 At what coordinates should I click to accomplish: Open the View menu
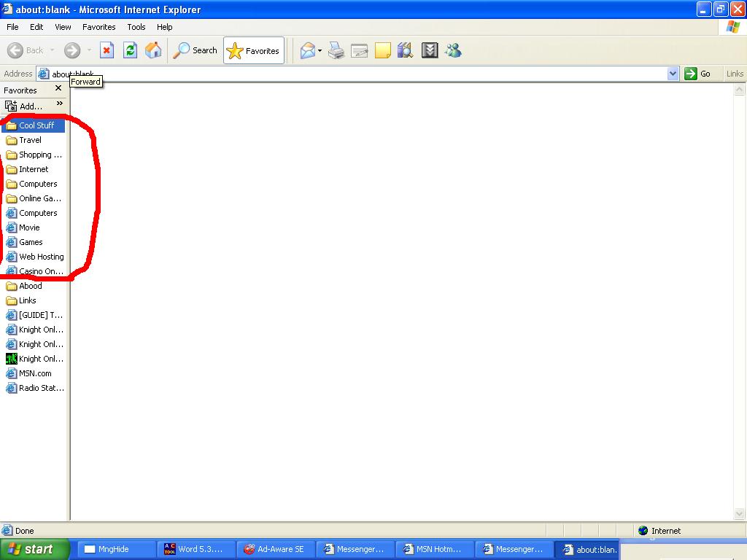click(63, 27)
